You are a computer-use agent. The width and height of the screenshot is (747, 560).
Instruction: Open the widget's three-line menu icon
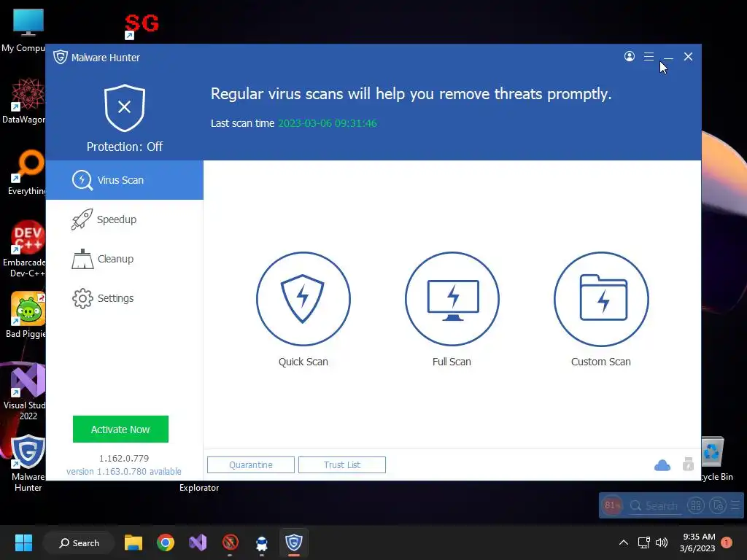[735, 505]
